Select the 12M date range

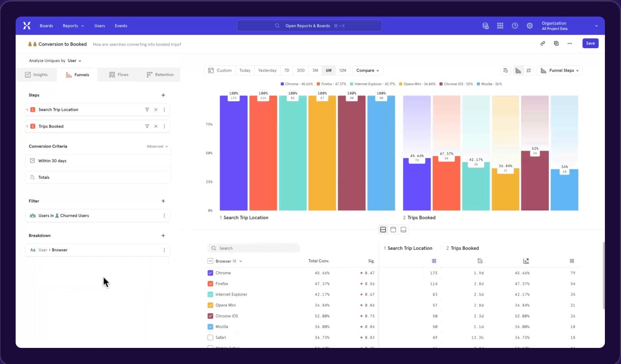(342, 71)
